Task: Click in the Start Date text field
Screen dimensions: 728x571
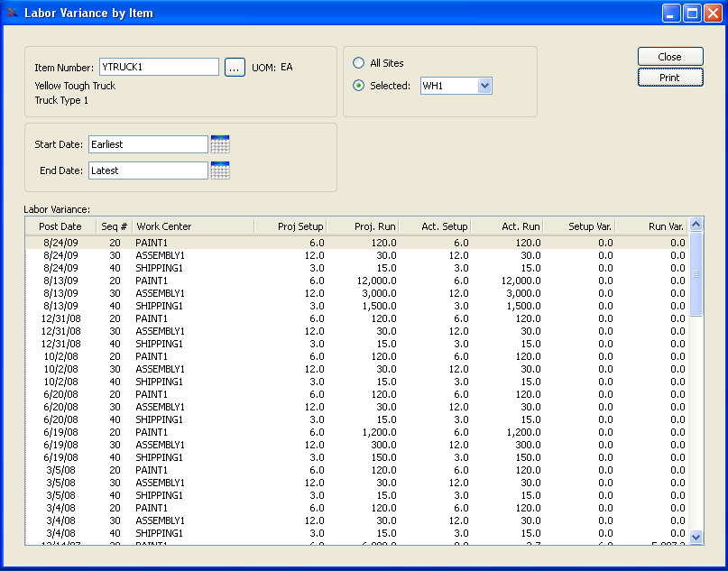Action: click(x=148, y=144)
